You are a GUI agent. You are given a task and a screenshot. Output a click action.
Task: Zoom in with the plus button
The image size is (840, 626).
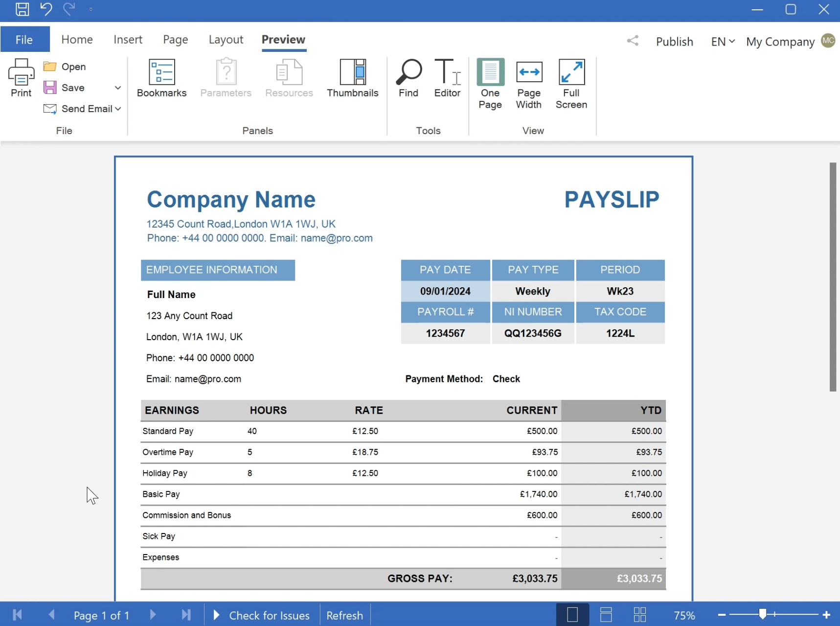(x=826, y=615)
